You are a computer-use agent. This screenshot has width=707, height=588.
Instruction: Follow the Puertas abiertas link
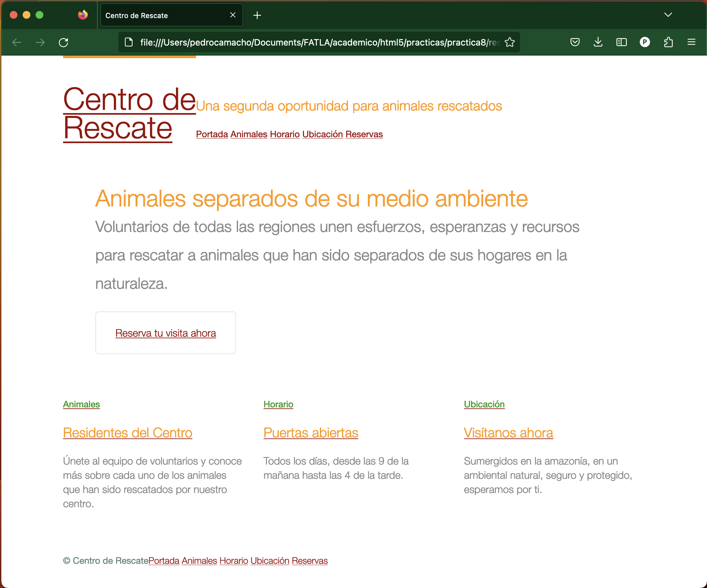click(x=310, y=433)
